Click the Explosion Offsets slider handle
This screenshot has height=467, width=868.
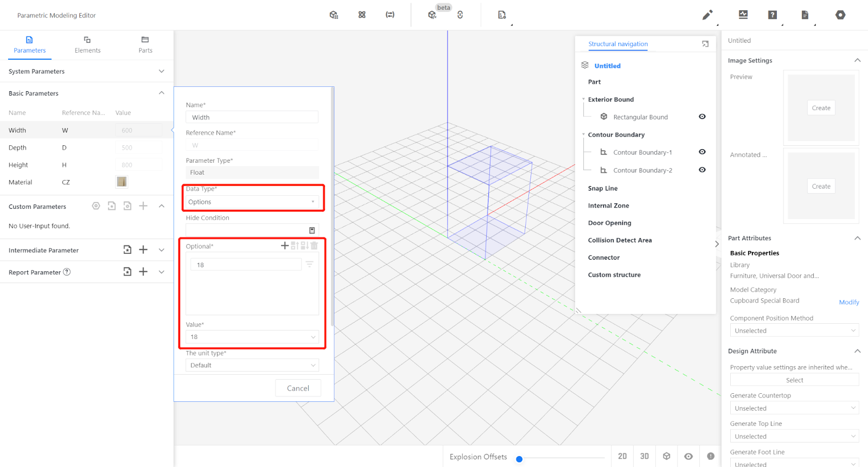[x=519, y=459]
